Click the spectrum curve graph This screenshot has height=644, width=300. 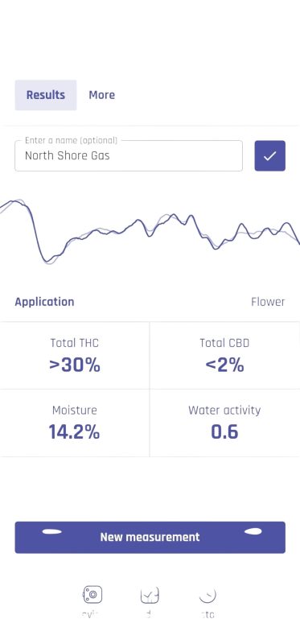click(x=150, y=232)
